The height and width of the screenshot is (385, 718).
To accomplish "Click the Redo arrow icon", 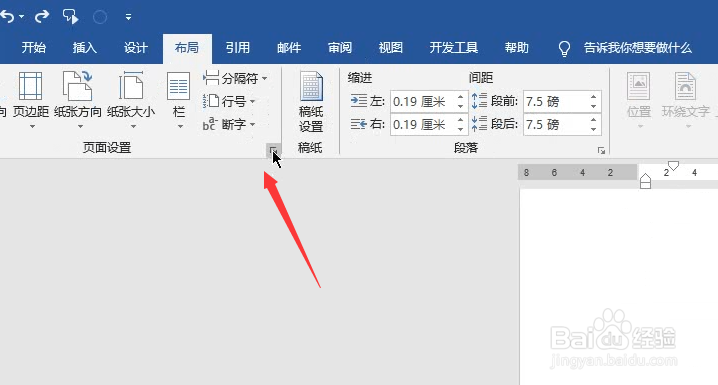I will (42, 17).
